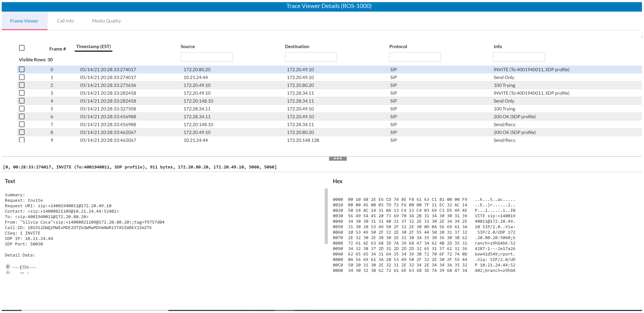644x313 pixels.
Task: Select the Media Quality tab
Action: [x=106, y=20]
